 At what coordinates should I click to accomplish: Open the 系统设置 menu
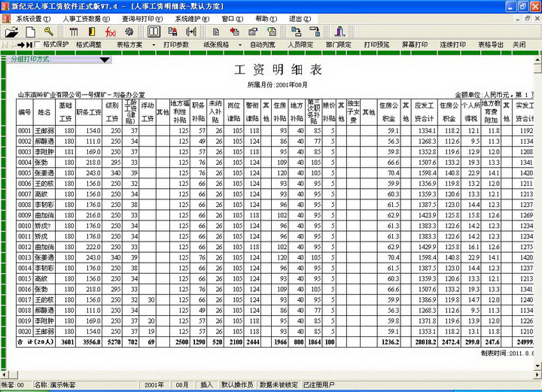[x=29, y=19]
